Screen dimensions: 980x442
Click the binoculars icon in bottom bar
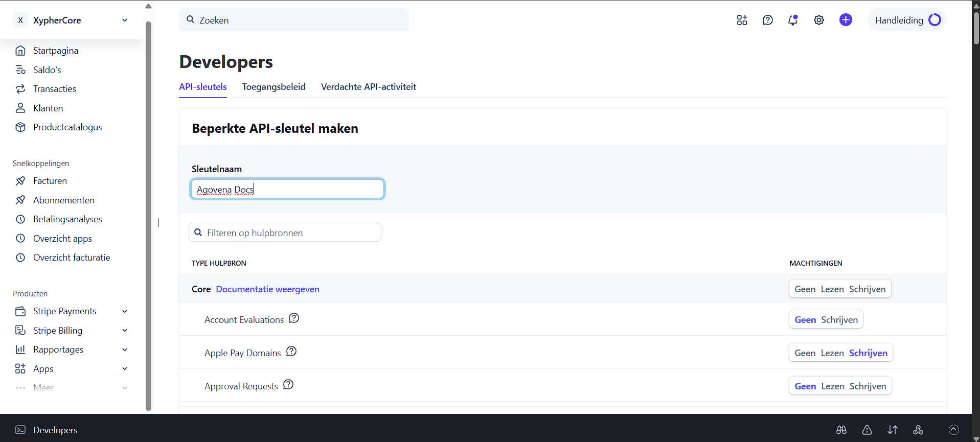coord(841,430)
